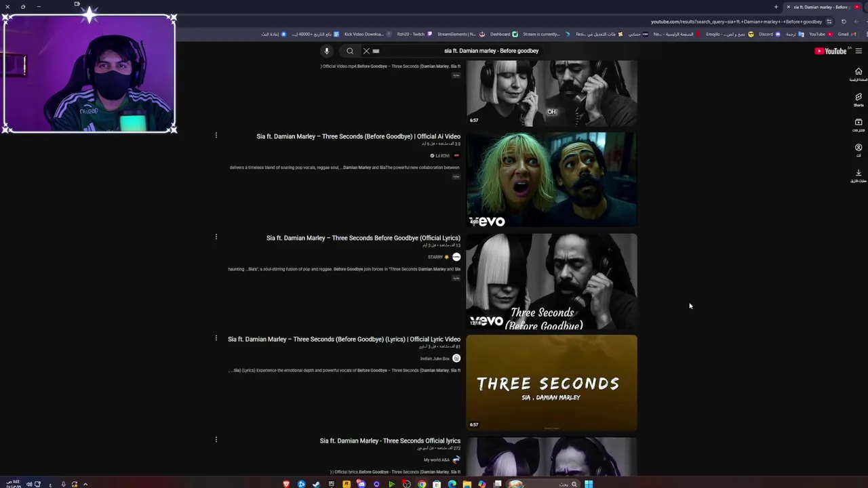Open Downloads in the sidebar
The image size is (868, 488).
click(859, 176)
